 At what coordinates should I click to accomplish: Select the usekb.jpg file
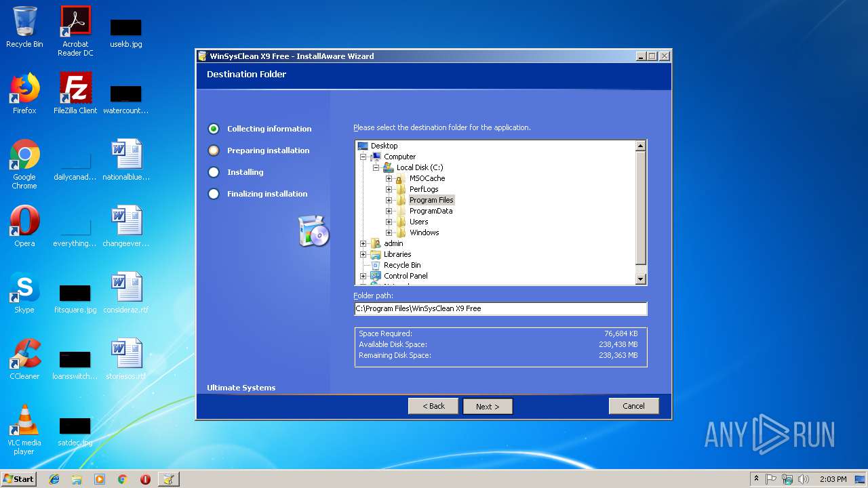[x=126, y=33]
